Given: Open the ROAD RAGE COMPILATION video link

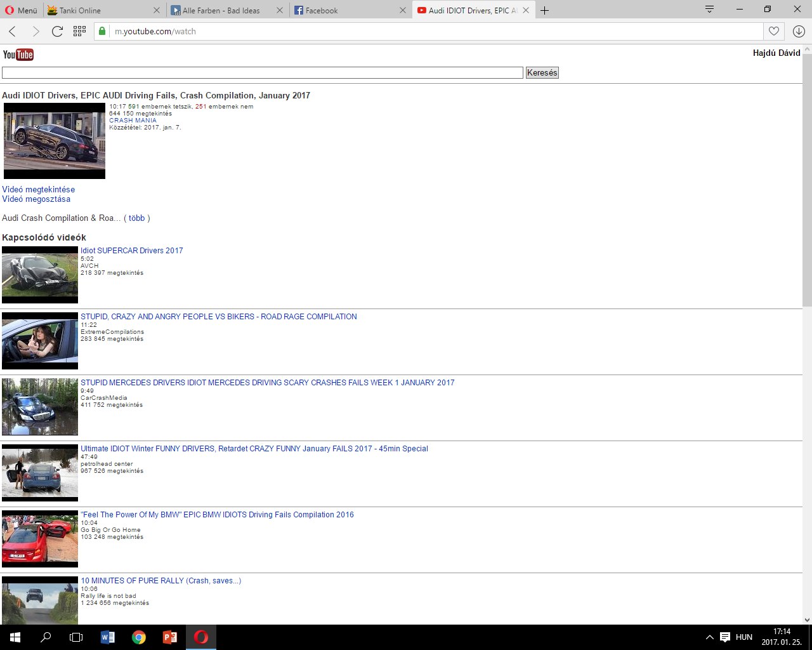Looking at the screenshot, I should coord(218,316).
